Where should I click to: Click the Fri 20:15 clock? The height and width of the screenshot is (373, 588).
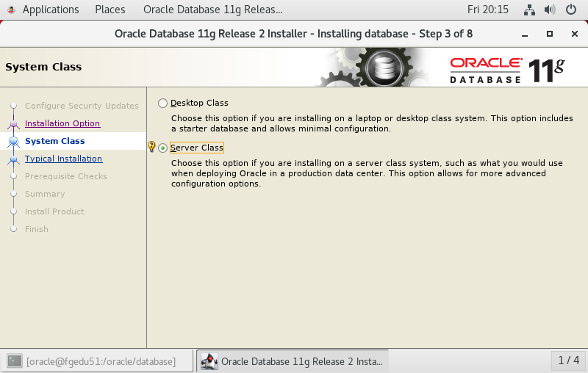coord(488,10)
